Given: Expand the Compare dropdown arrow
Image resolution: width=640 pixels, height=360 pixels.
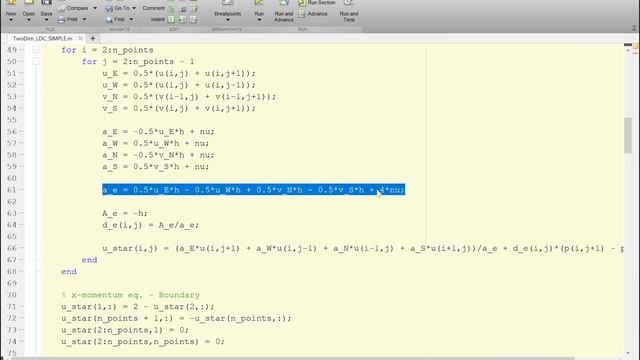Looking at the screenshot, I should 95,8.
